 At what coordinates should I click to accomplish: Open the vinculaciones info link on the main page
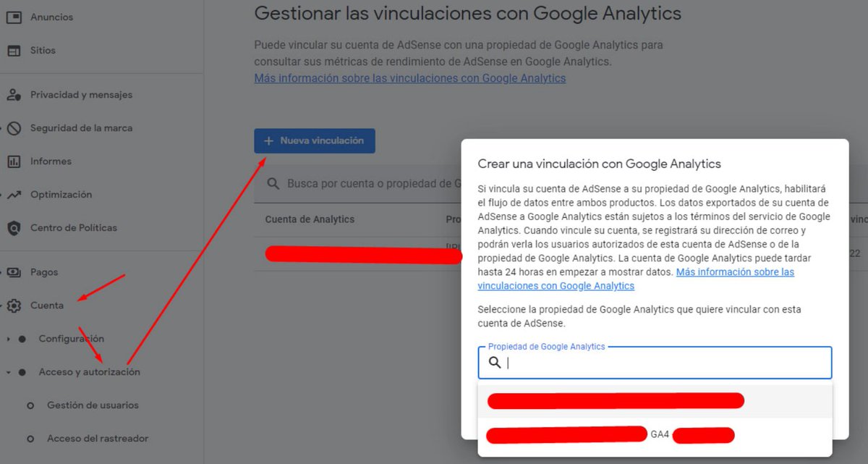coord(409,77)
